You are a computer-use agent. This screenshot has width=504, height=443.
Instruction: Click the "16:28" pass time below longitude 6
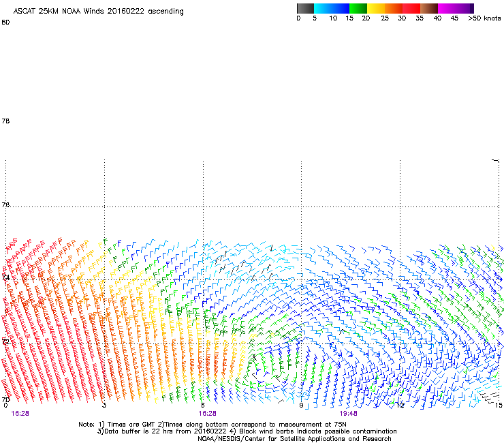click(207, 414)
